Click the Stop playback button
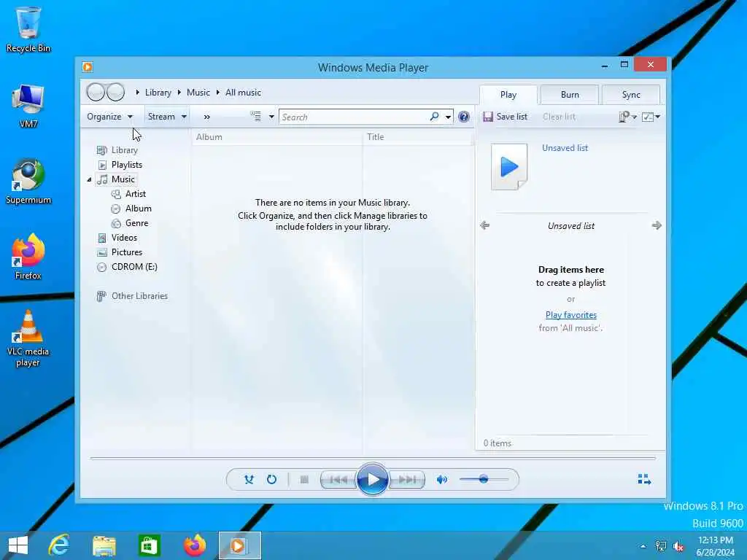 pos(304,480)
